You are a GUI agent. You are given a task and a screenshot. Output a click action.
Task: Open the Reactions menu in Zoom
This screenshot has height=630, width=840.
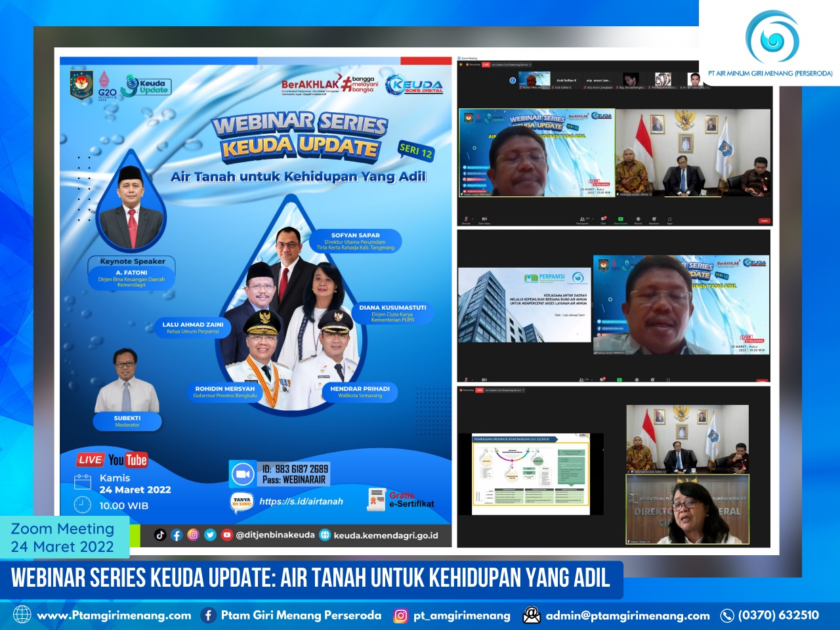pyautogui.click(x=656, y=219)
